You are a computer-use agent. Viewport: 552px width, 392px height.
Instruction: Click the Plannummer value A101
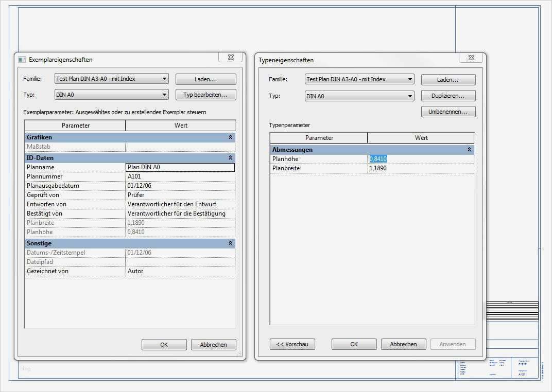pos(180,176)
